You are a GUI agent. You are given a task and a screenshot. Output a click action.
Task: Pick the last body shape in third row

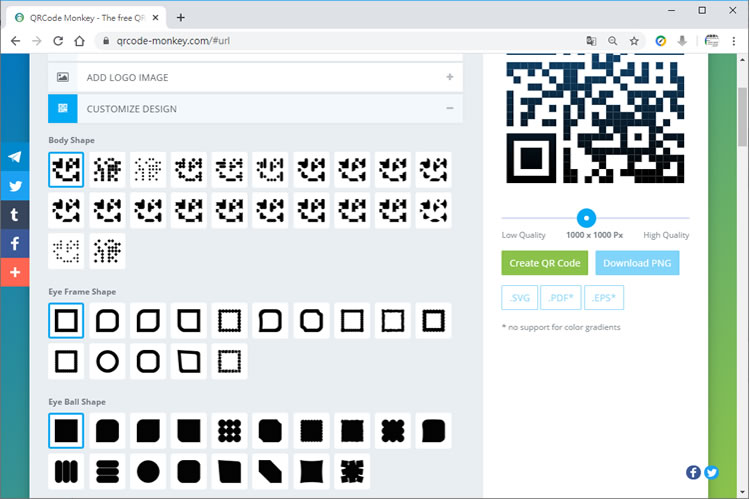[107, 251]
